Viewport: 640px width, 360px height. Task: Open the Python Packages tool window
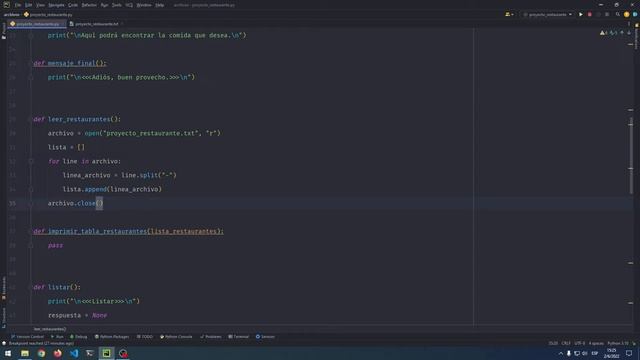pyautogui.click(x=112, y=337)
